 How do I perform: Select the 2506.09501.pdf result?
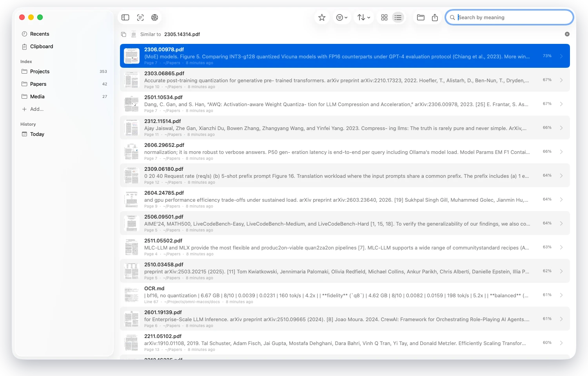point(345,223)
